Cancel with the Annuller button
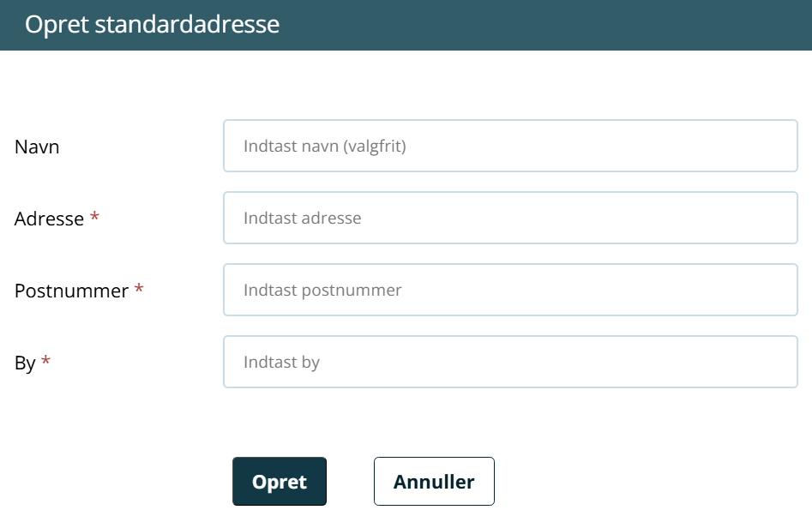 coord(434,482)
